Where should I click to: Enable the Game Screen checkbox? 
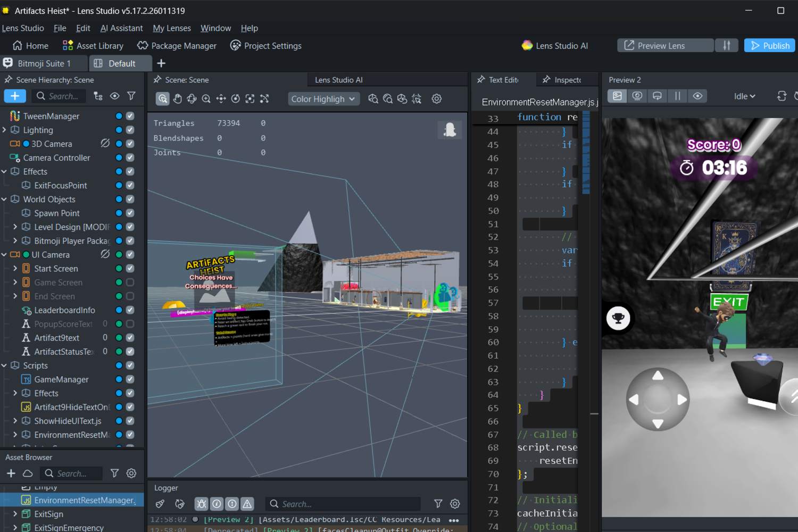[x=130, y=282]
